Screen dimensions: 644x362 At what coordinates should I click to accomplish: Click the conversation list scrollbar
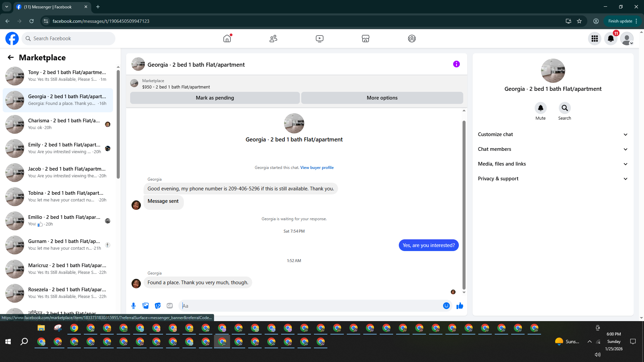118,124
